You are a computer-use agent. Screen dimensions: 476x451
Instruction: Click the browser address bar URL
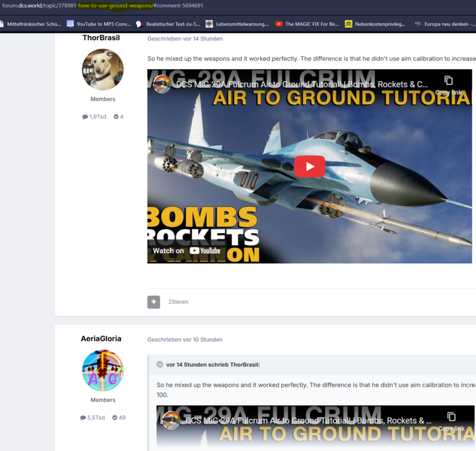tap(103, 5)
